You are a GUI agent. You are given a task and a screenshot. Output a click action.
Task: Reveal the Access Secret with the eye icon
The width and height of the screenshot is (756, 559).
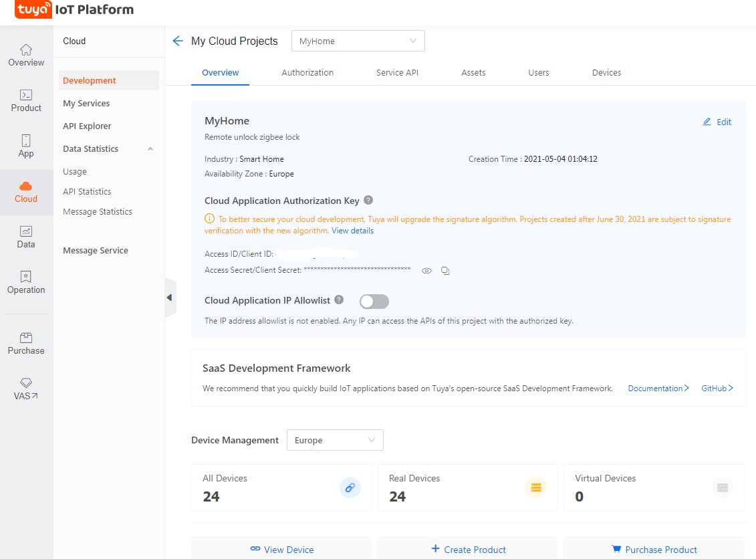426,271
